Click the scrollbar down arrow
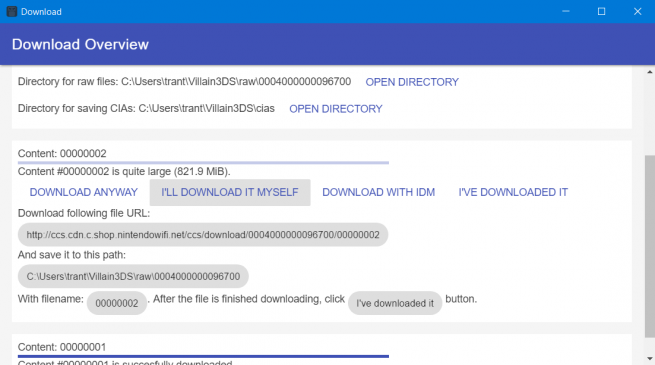655x365 pixels. (x=650, y=358)
